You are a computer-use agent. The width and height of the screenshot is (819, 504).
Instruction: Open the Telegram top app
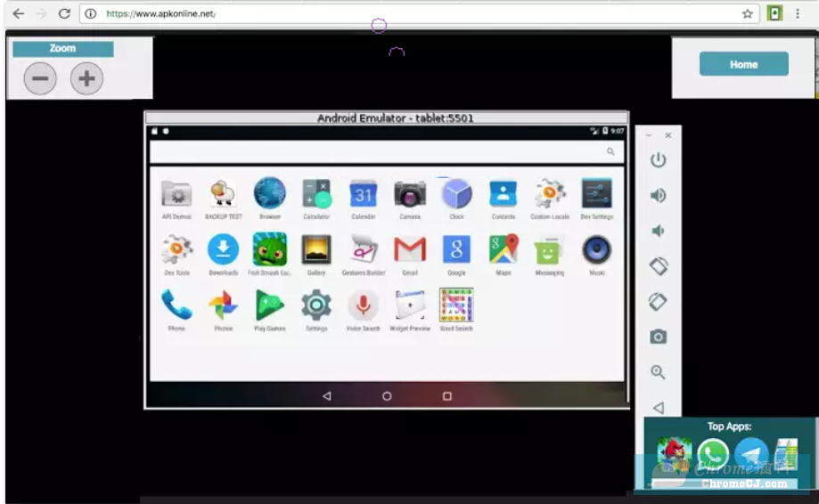[x=751, y=454]
